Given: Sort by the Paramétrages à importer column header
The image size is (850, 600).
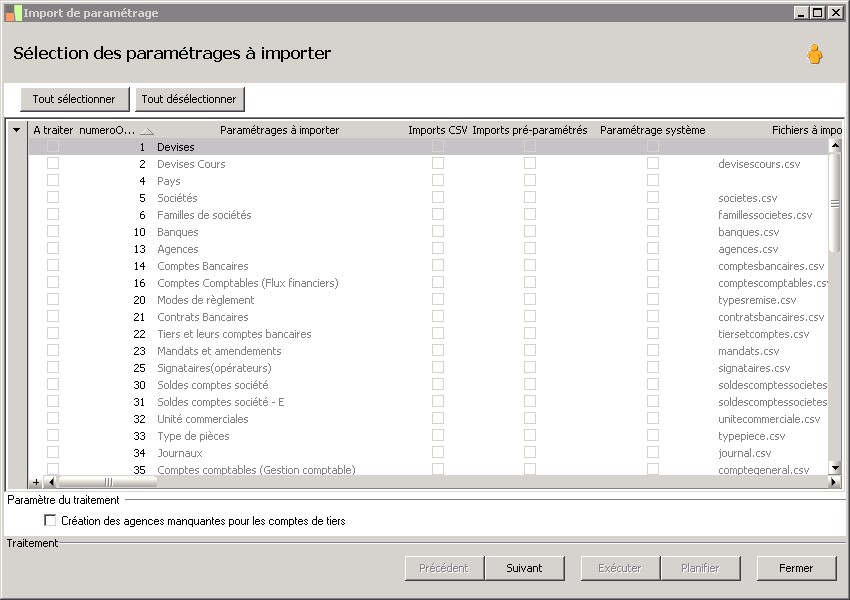Looking at the screenshot, I should click(x=279, y=130).
